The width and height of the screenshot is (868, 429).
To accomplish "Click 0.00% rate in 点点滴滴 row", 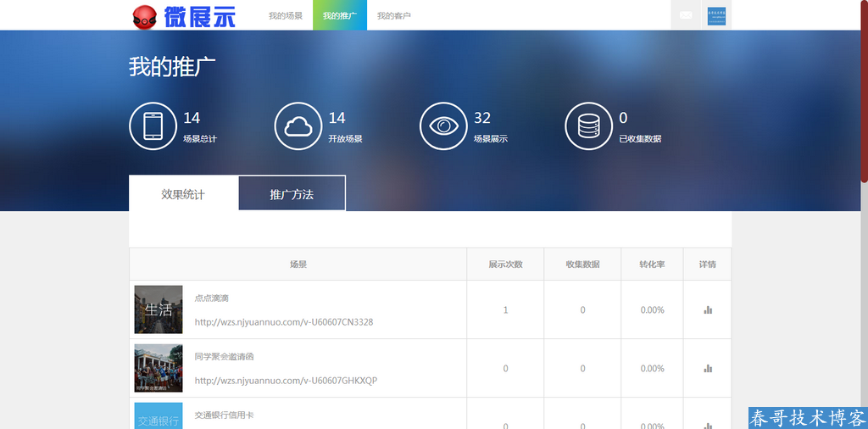I will point(652,310).
